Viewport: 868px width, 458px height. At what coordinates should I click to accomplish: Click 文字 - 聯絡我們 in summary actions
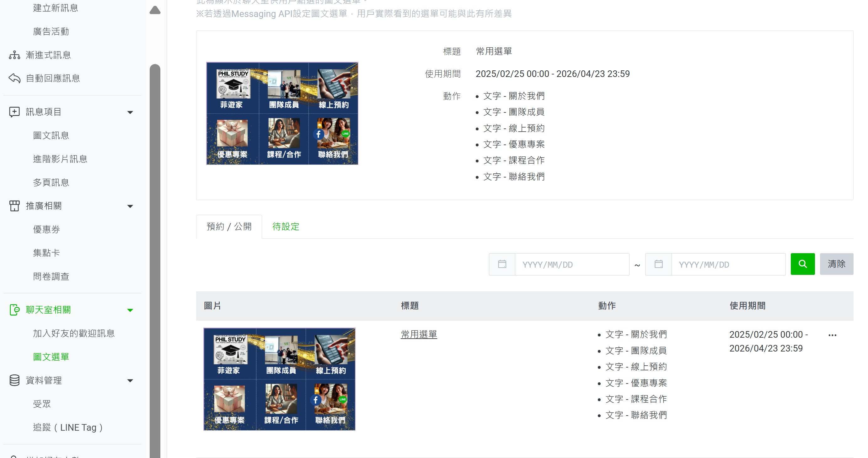point(514,177)
